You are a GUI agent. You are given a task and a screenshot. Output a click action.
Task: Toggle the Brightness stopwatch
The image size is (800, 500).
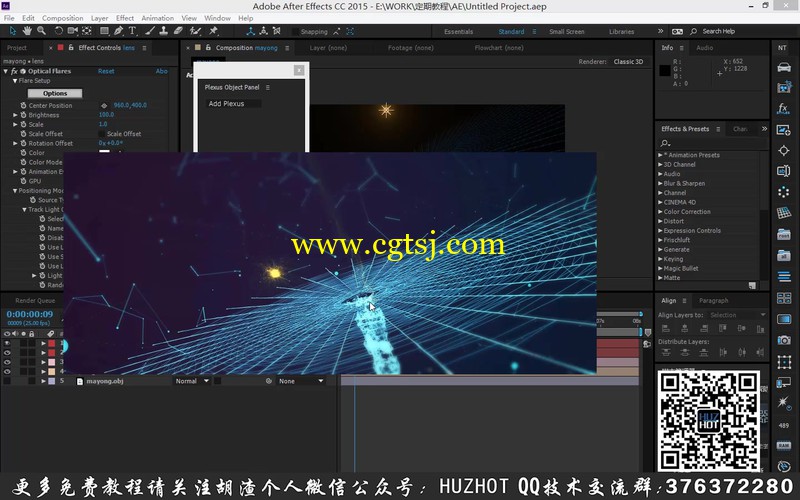23,115
